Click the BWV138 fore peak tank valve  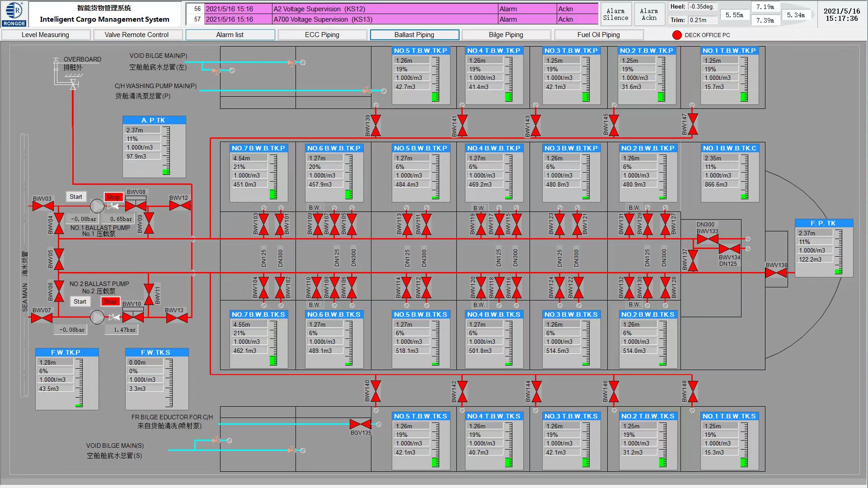(776, 273)
